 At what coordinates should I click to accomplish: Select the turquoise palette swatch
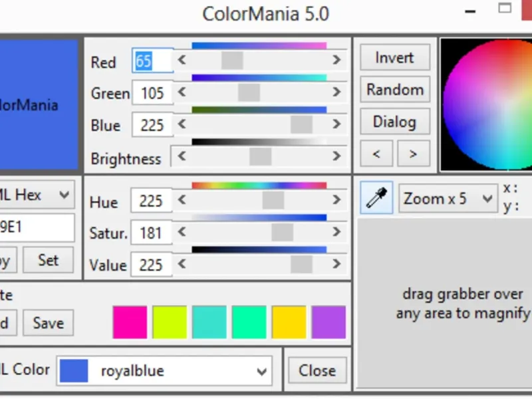tap(209, 323)
